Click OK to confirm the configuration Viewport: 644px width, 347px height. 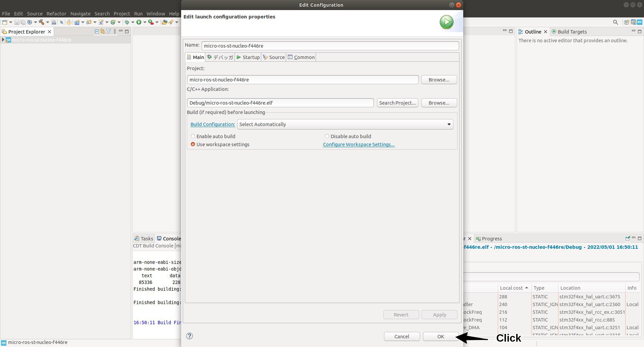click(441, 337)
